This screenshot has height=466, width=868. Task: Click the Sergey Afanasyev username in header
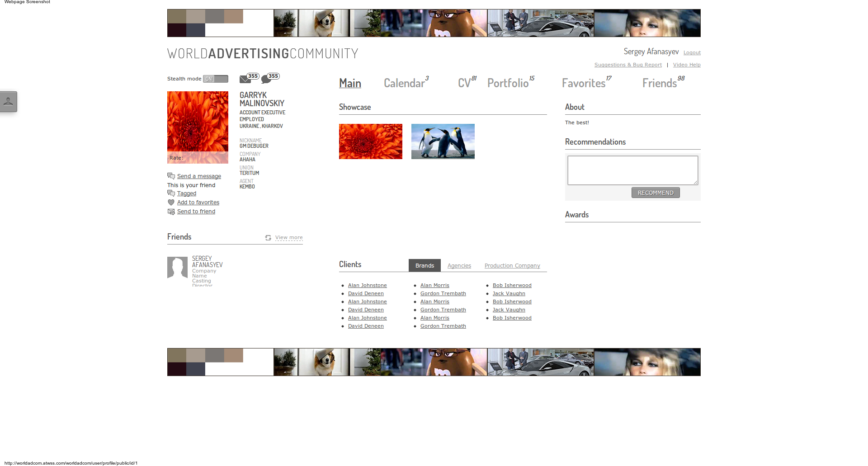click(651, 52)
